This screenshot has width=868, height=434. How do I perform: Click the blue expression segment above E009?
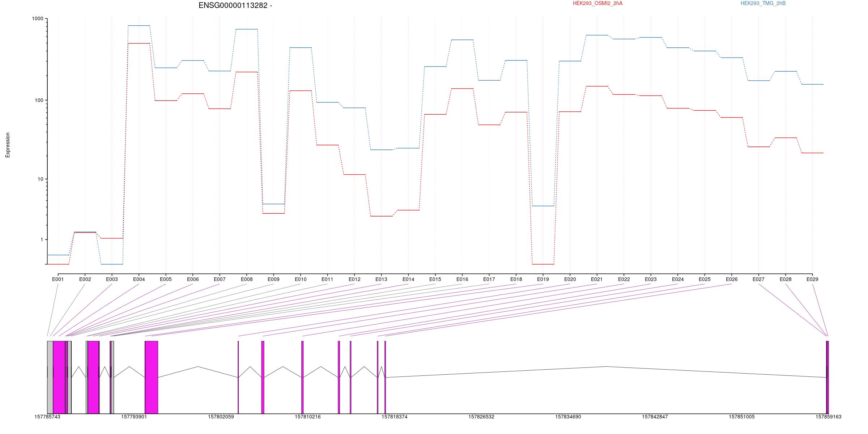273,204
